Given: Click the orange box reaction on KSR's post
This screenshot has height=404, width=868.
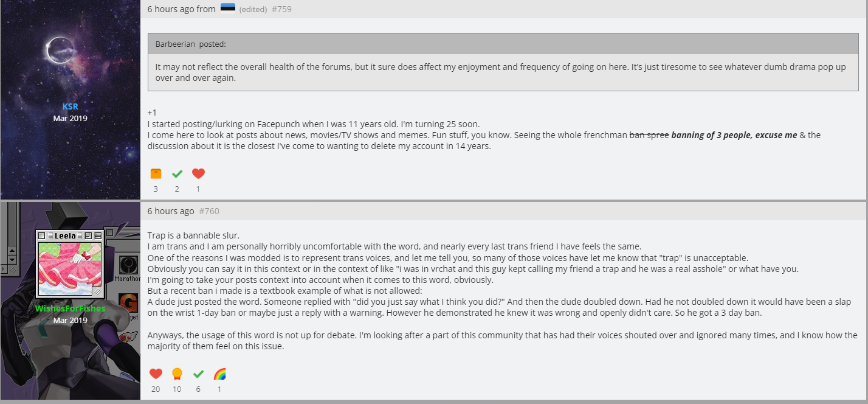Looking at the screenshot, I should (x=156, y=173).
